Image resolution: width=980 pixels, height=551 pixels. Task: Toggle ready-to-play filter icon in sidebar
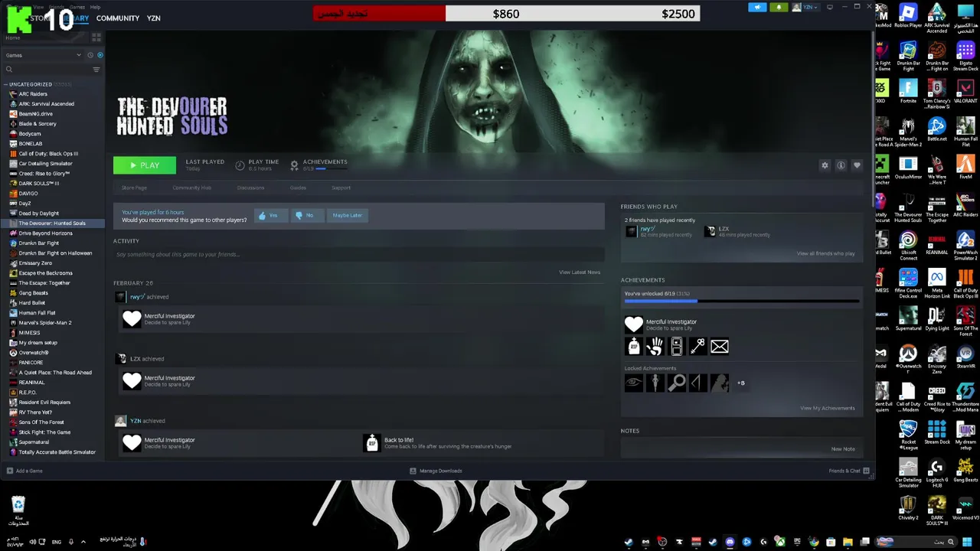point(100,55)
